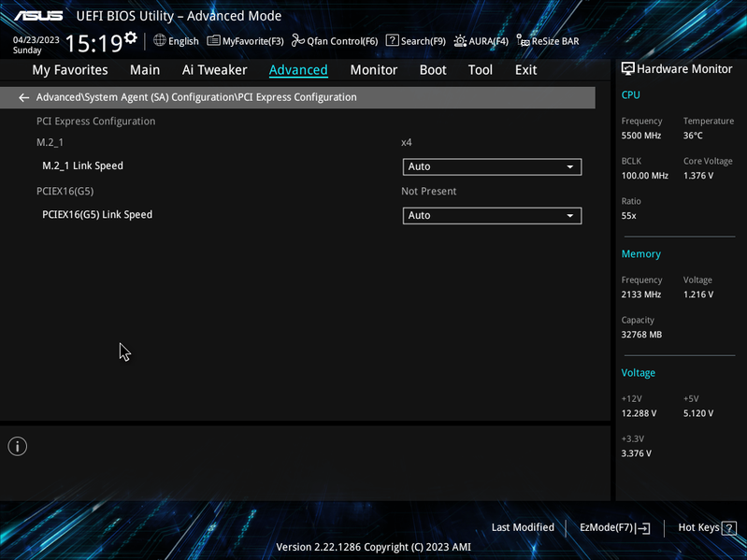Click the globe language icon
This screenshot has width=747, height=560.
(160, 40)
